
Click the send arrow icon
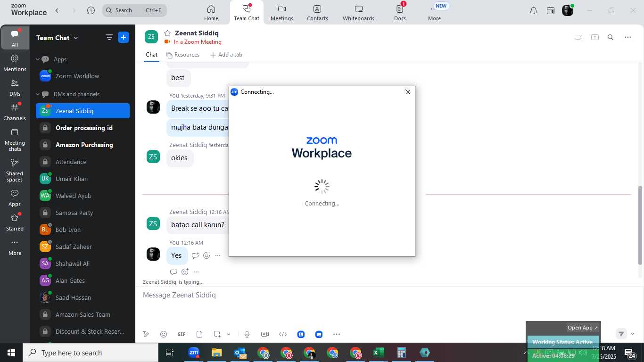point(621,334)
